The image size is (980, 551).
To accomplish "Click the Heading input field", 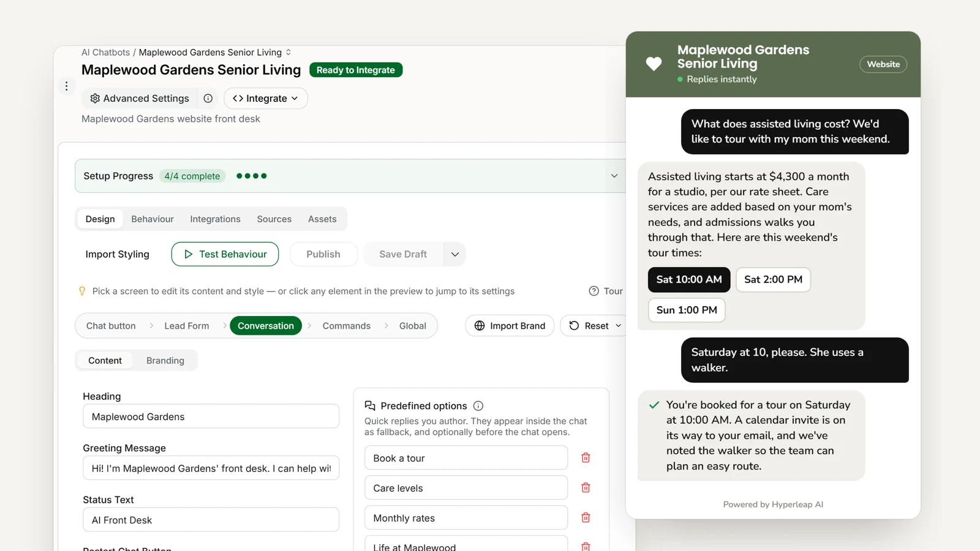I will click(211, 417).
